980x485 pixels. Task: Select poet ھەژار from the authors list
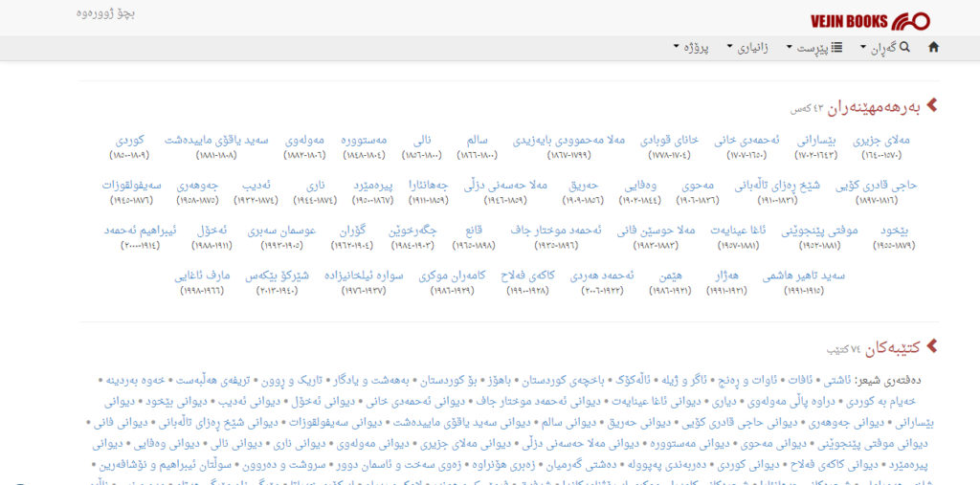pos(725,276)
